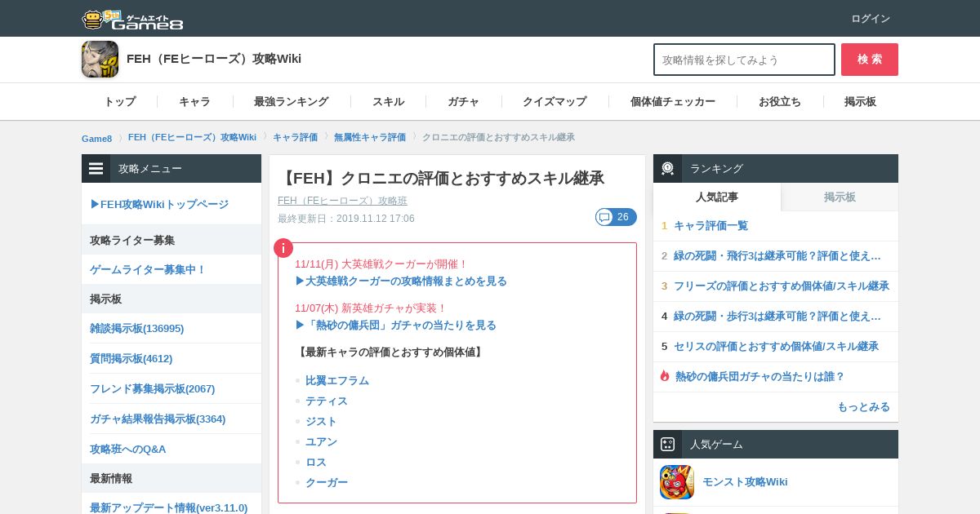Screen dimensions: 980x514
Task: Open 攻略班へのQ&A link
Action: (x=127, y=449)
